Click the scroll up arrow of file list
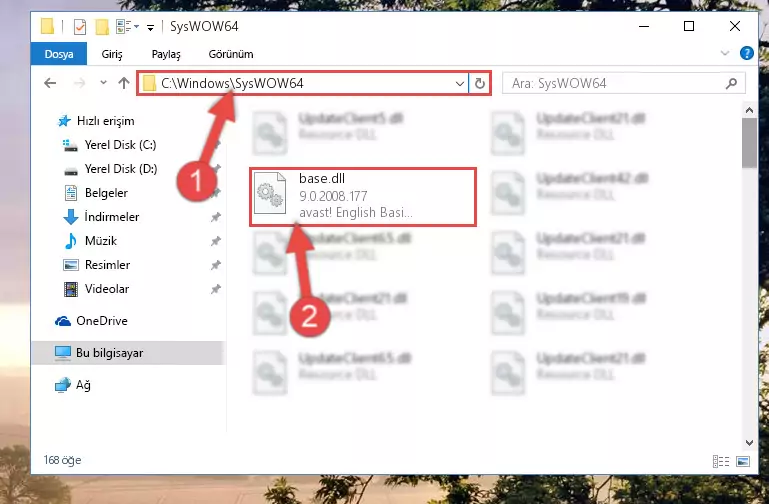 (x=749, y=111)
